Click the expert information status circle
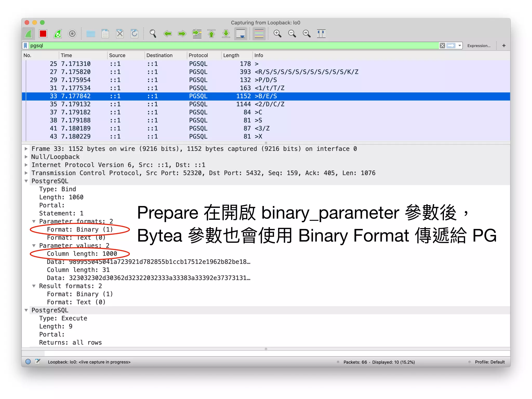This screenshot has height=399, width=532. 28,362
